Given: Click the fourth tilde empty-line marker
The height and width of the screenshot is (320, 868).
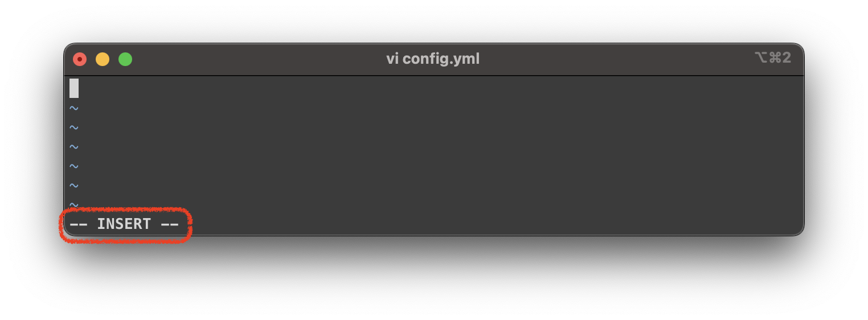Looking at the screenshot, I should [x=74, y=166].
